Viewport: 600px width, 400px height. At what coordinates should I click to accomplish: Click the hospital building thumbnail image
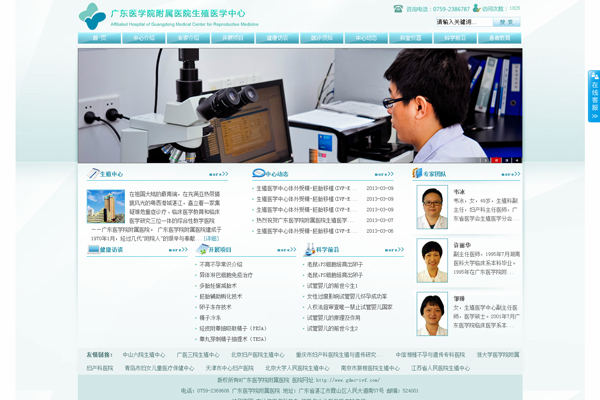point(106,206)
